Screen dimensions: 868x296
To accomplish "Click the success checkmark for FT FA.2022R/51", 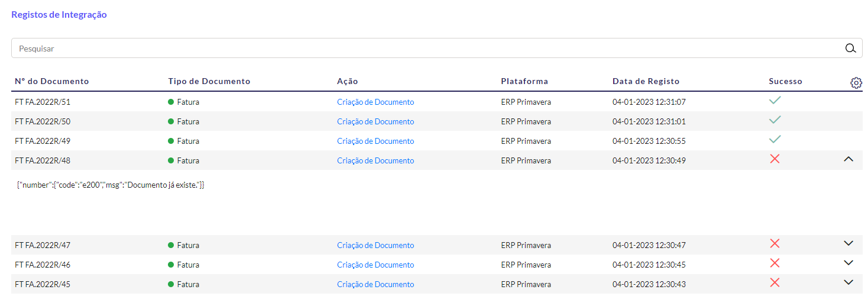I will pyautogui.click(x=775, y=101).
